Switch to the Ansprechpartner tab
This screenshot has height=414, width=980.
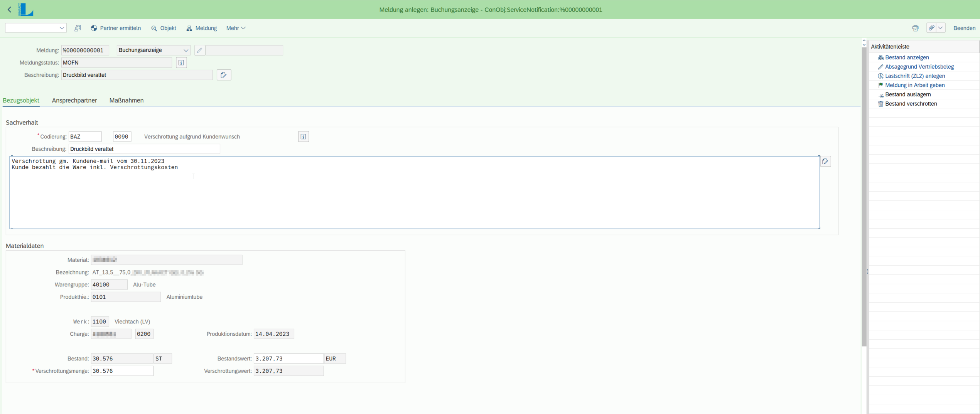pos(74,100)
